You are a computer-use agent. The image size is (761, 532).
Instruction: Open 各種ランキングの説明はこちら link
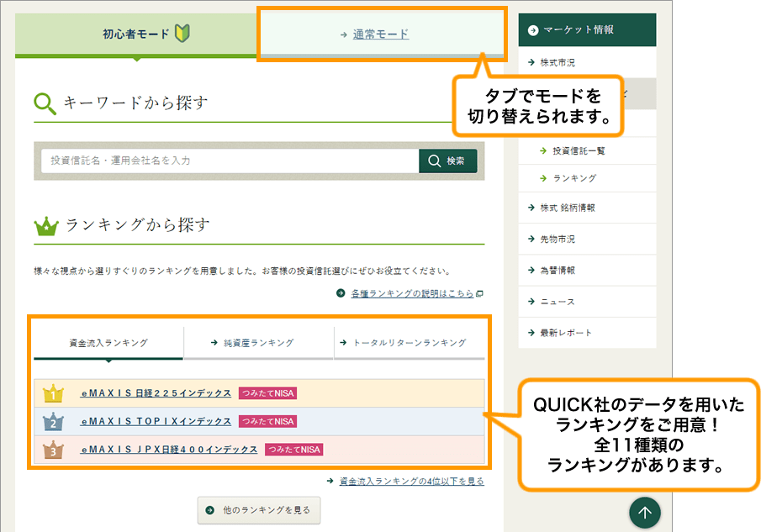[412, 293]
